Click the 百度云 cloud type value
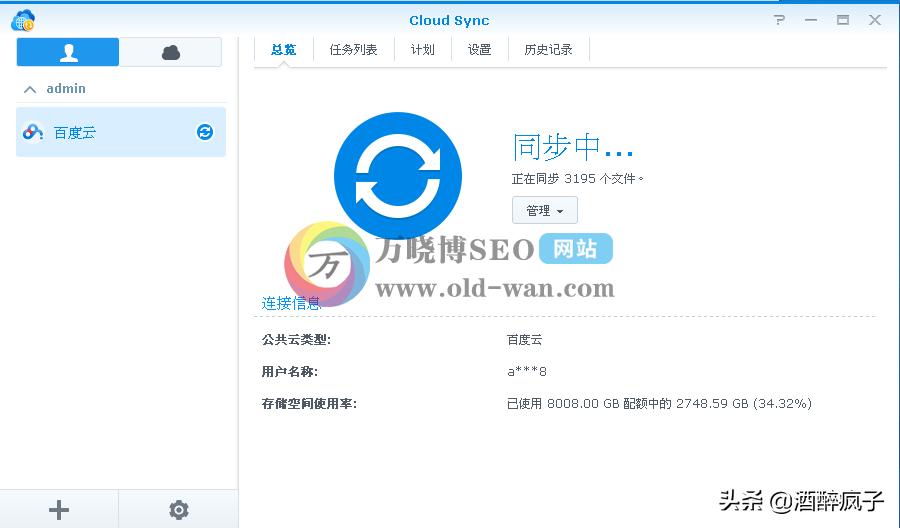This screenshot has height=528, width=900. tap(525, 340)
